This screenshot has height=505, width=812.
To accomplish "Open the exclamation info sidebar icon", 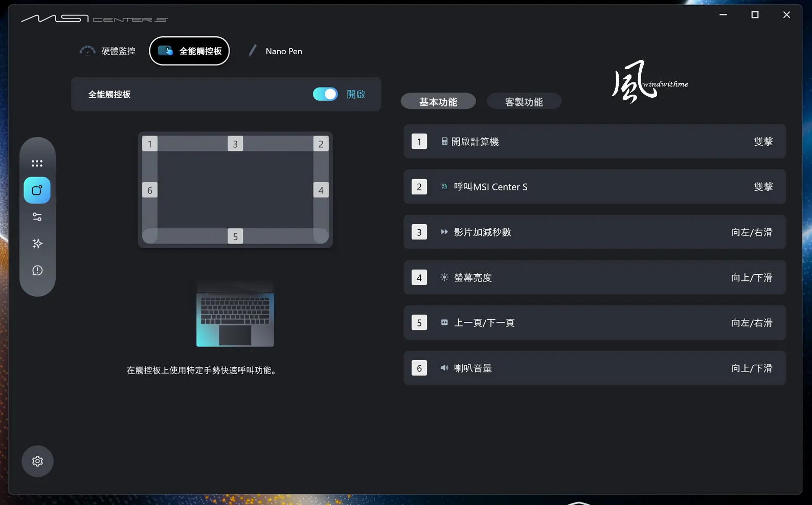I will coord(37,270).
